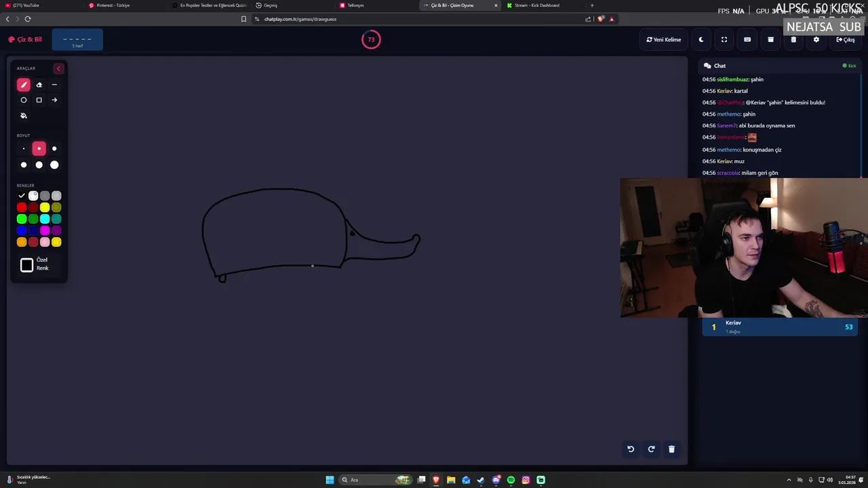This screenshot has height=488, width=868.
Task: Choose the highlighted second brush size
Action: (39, 148)
